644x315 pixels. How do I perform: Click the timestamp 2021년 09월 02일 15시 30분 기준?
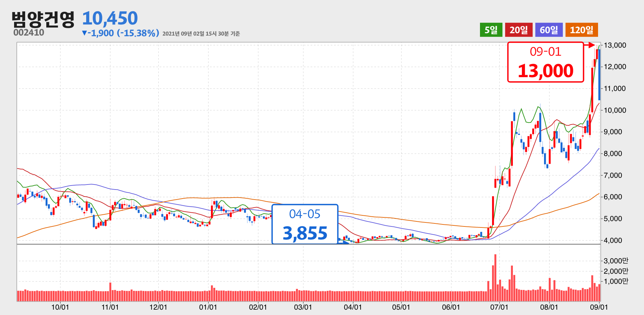(201, 34)
